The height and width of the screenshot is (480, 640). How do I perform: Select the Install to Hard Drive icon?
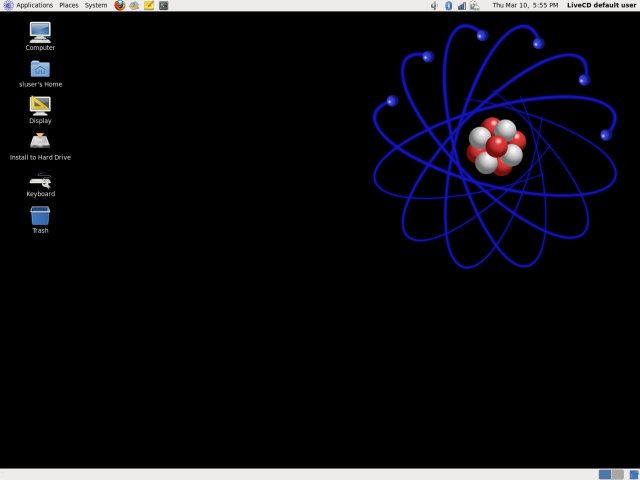pos(40,147)
